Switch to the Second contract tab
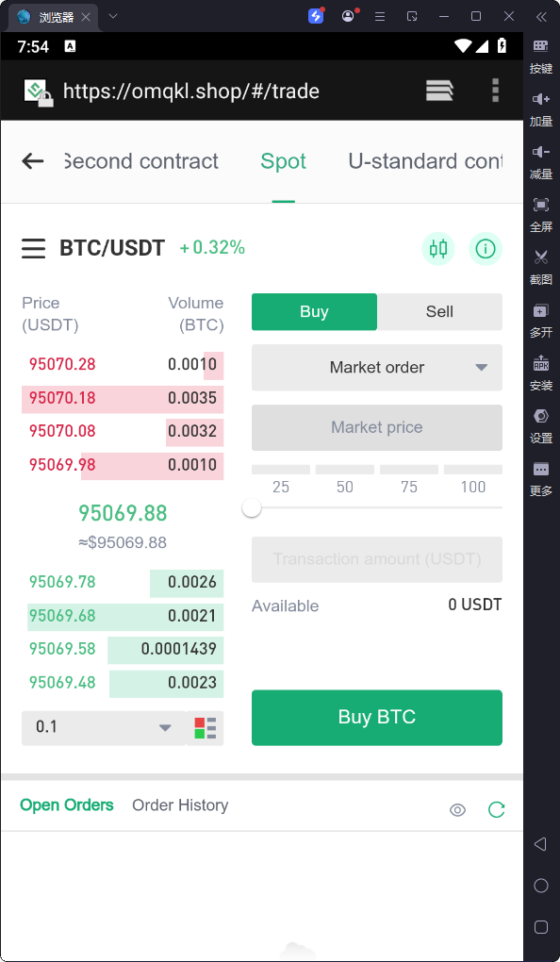560x962 pixels. point(141,161)
